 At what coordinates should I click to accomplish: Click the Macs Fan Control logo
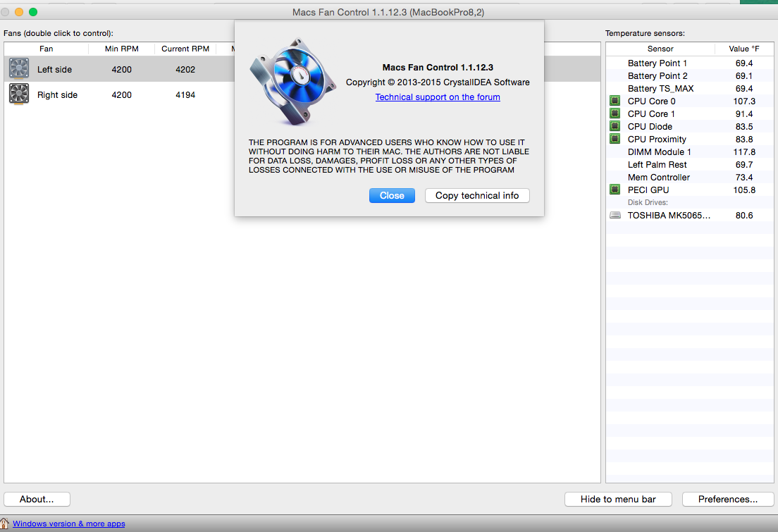click(292, 82)
